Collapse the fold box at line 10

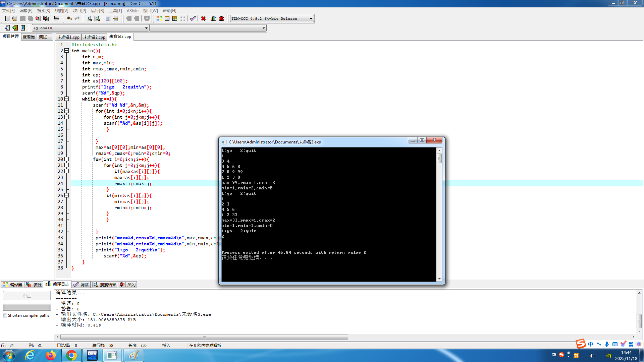(x=66, y=99)
